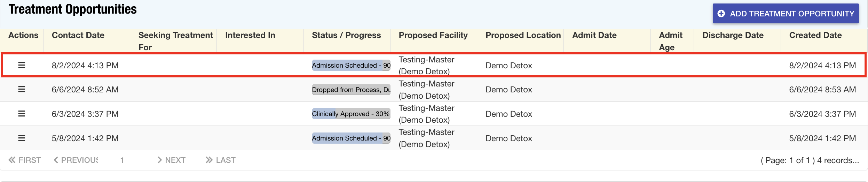Screen dimensions: 868x182
Task: Go to the first page
Action: (x=25, y=160)
